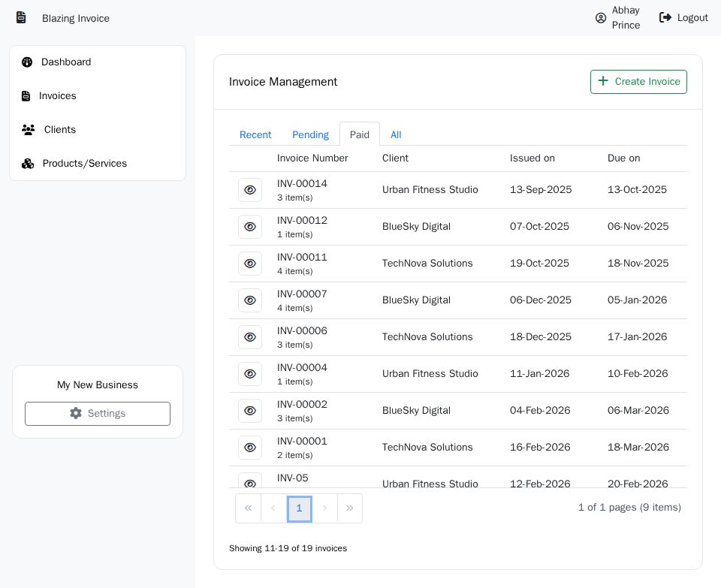Click the Create Invoice button
Image resolution: width=721 pixels, height=588 pixels.
(638, 81)
